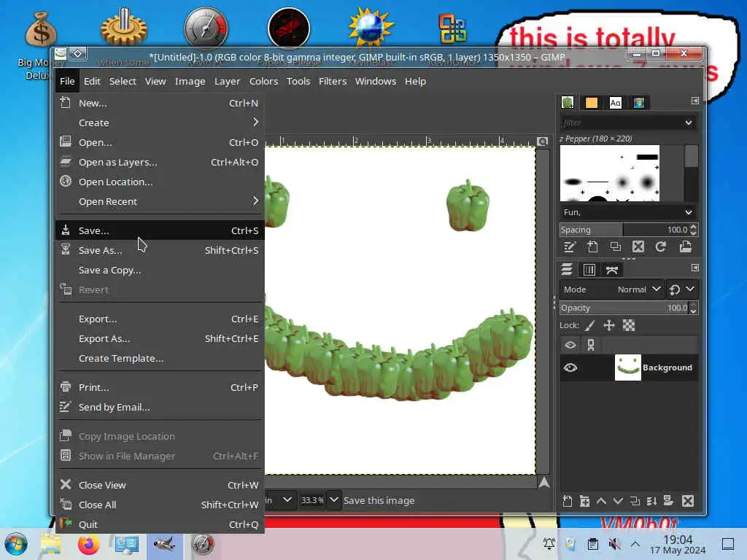Click the muted volume tray icon
Image resolution: width=747 pixels, height=560 pixels.
click(x=614, y=544)
